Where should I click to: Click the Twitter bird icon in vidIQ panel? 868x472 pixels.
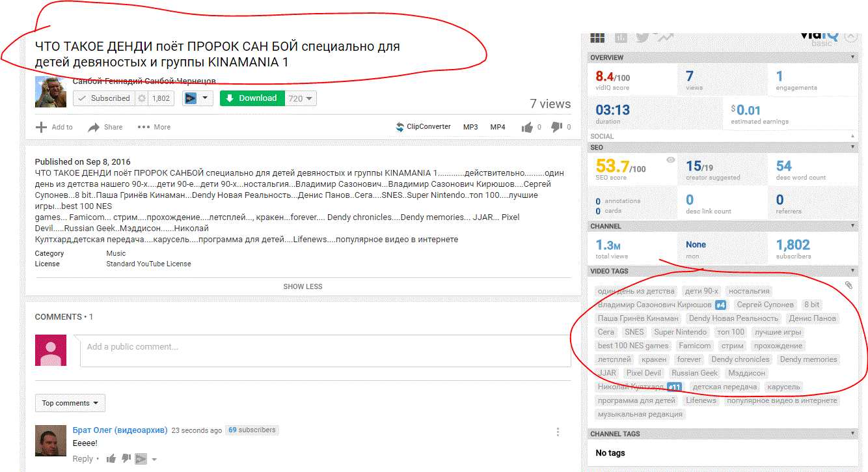[x=644, y=38]
